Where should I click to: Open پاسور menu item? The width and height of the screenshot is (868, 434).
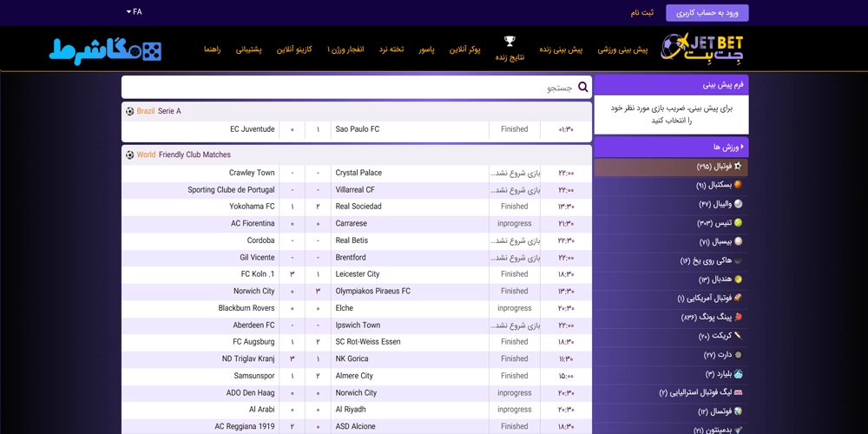coord(426,49)
